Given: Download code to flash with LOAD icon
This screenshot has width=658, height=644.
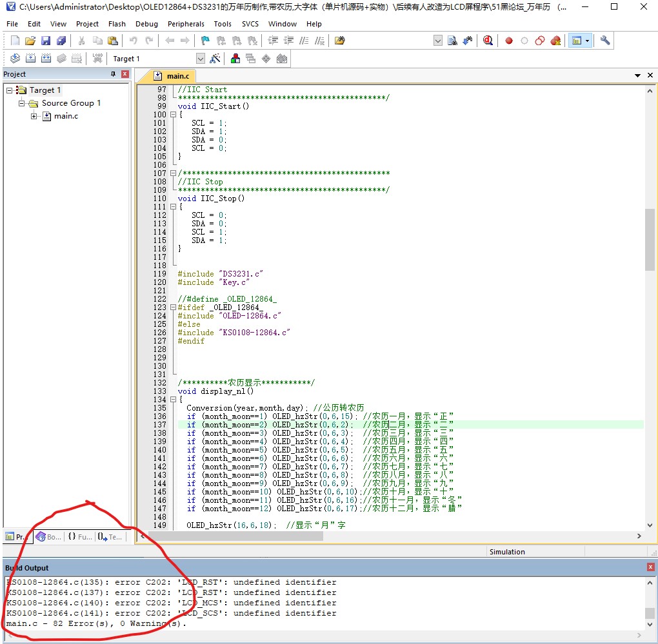Looking at the screenshot, I should point(97,58).
